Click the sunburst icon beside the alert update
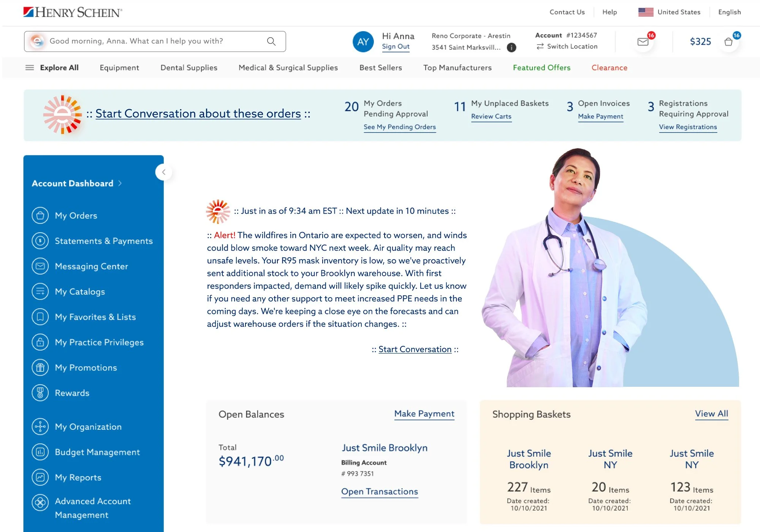This screenshot has width=760, height=532. pos(218,211)
